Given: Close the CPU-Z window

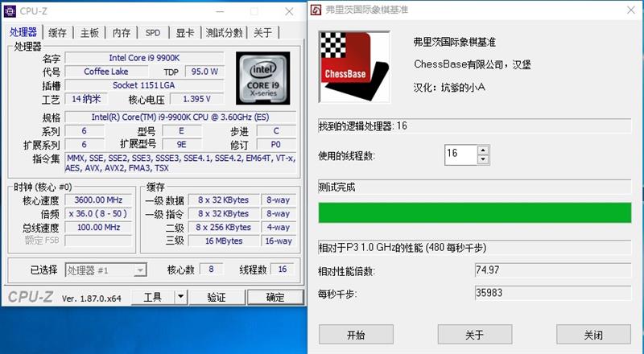Looking at the screenshot, I should (x=289, y=11).
